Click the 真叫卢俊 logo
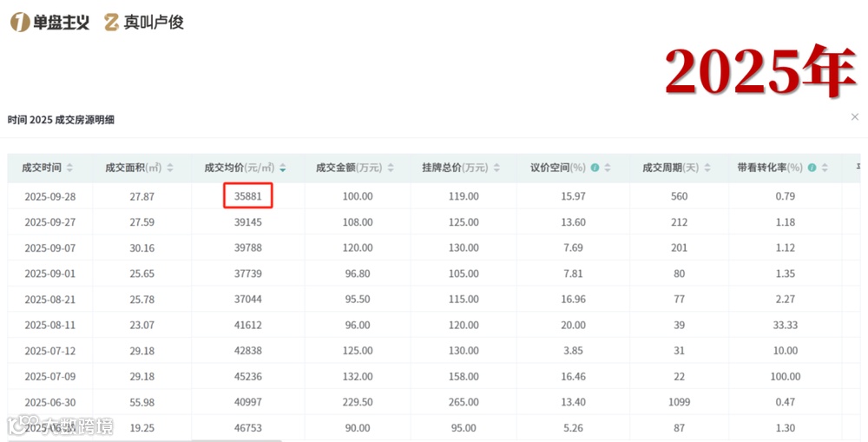The width and height of the screenshot is (868, 442). click(x=144, y=23)
